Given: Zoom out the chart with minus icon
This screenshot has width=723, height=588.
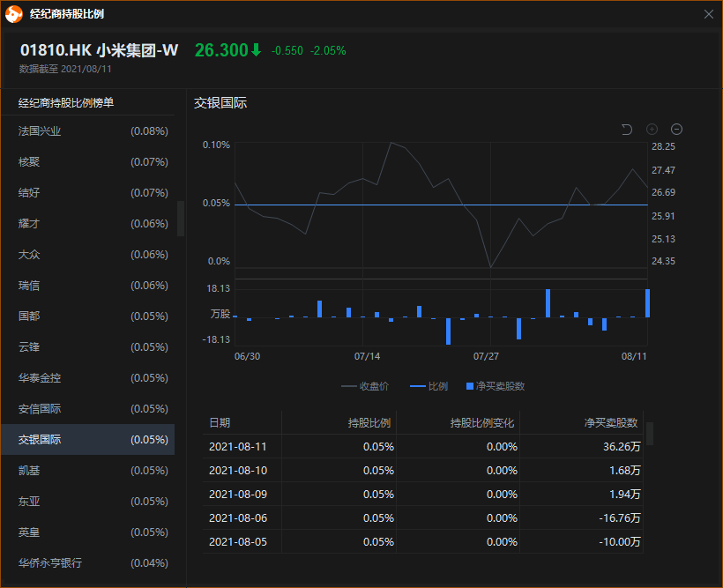Looking at the screenshot, I should tap(676, 130).
